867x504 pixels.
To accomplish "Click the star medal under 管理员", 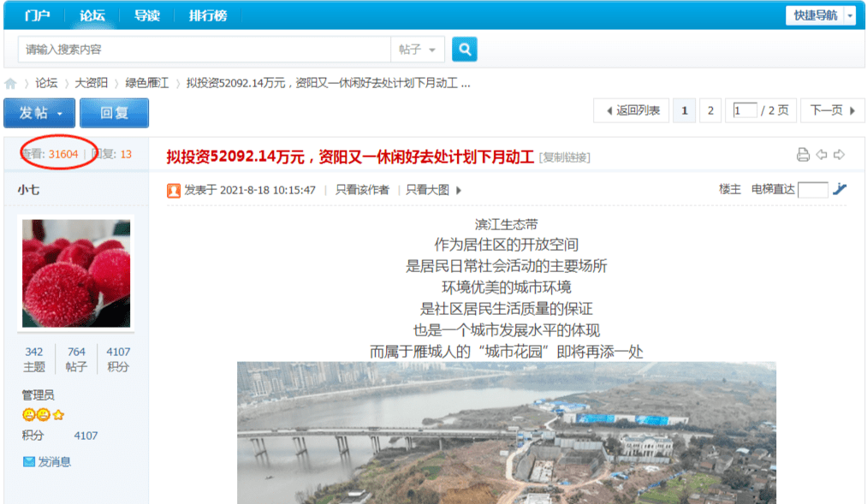I will tap(59, 413).
